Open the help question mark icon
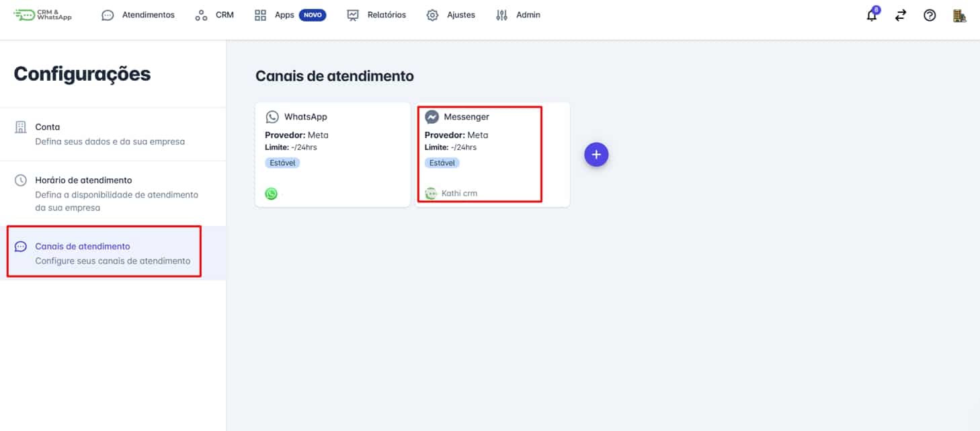 coord(930,15)
